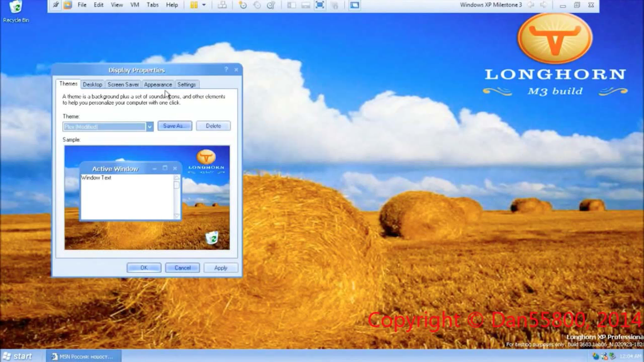Click the Delete theme button
This screenshot has height=362, width=644.
(213, 126)
